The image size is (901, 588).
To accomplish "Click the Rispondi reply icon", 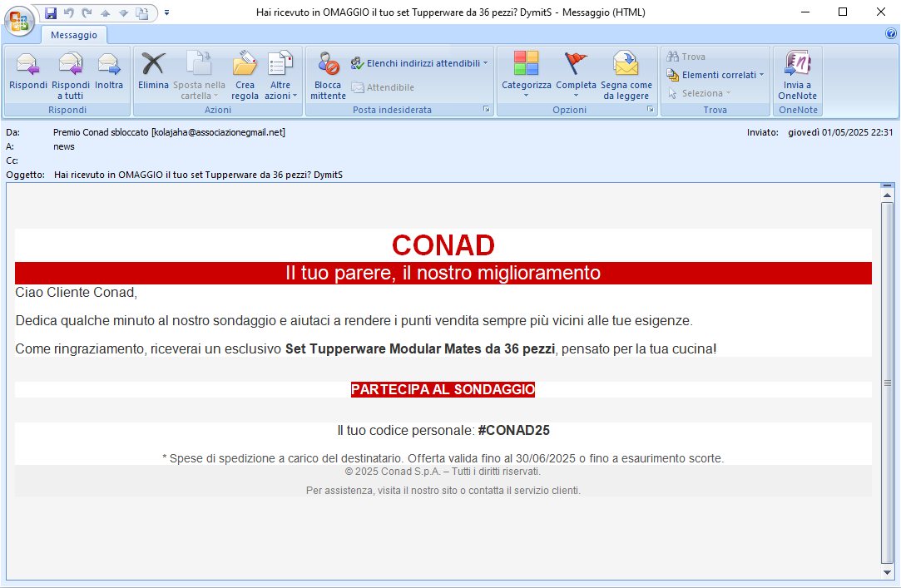I will point(27,71).
